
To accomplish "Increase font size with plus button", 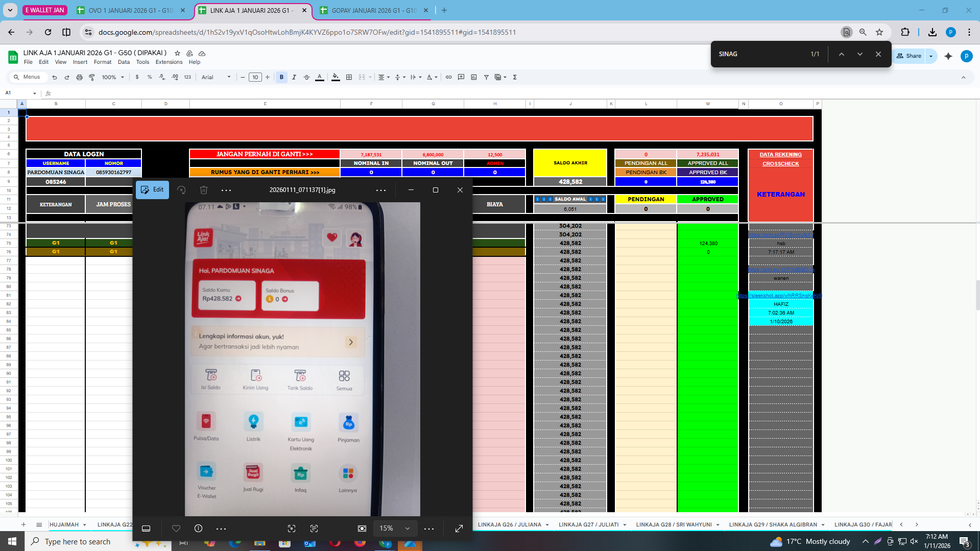I will coord(267,77).
